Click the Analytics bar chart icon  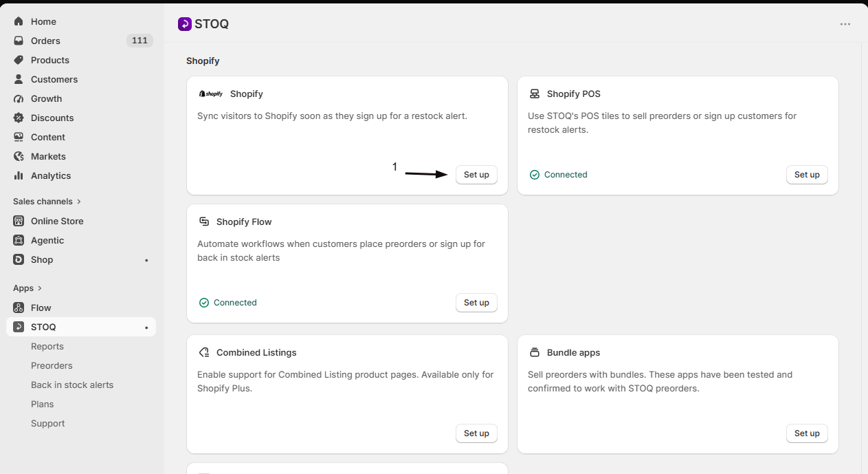pyautogui.click(x=19, y=175)
